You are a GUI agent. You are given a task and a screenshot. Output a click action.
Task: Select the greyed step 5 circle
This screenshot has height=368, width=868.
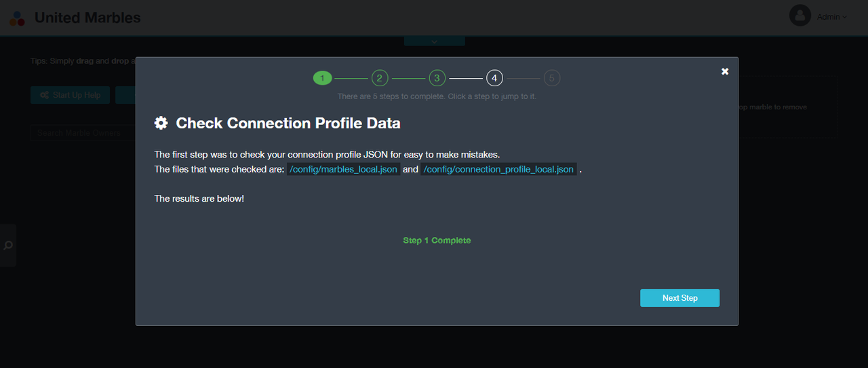pos(552,78)
